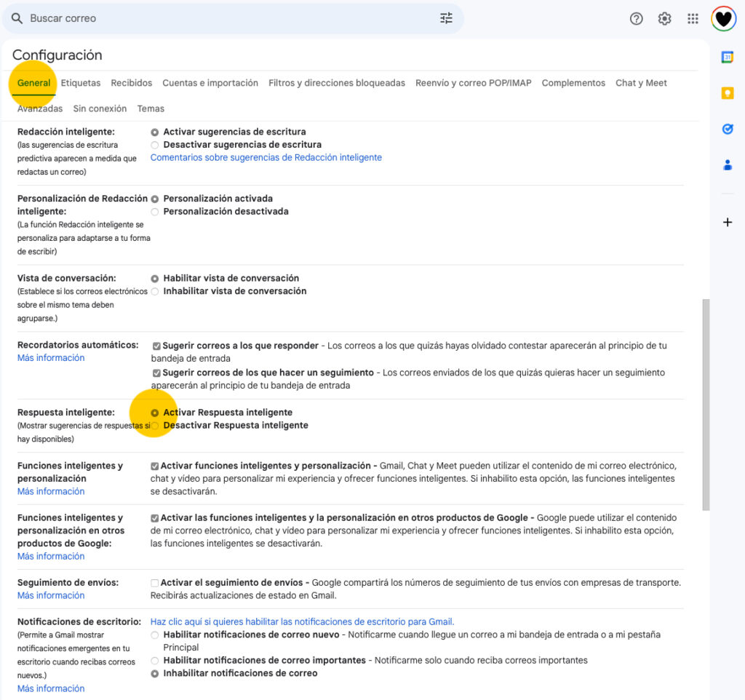Open search filter options icon
The width and height of the screenshot is (745, 700).
click(x=446, y=18)
